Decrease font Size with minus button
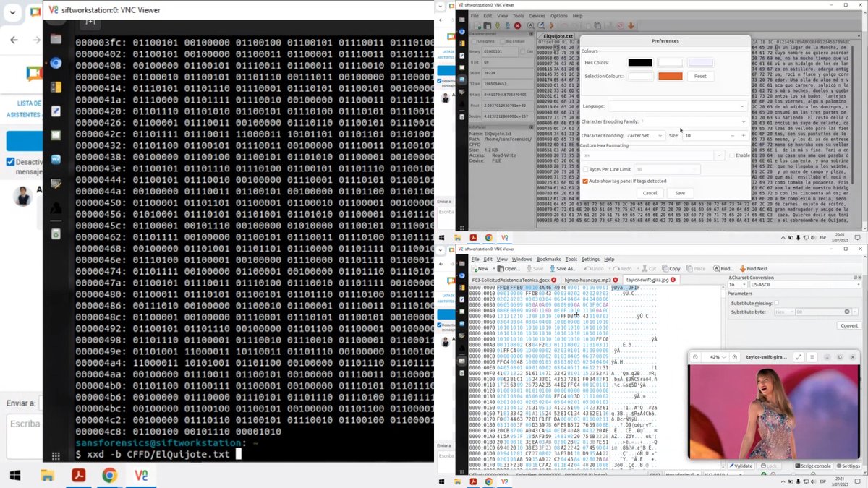Image resolution: width=868 pixels, height=488 pixels. tap(732, 135)
